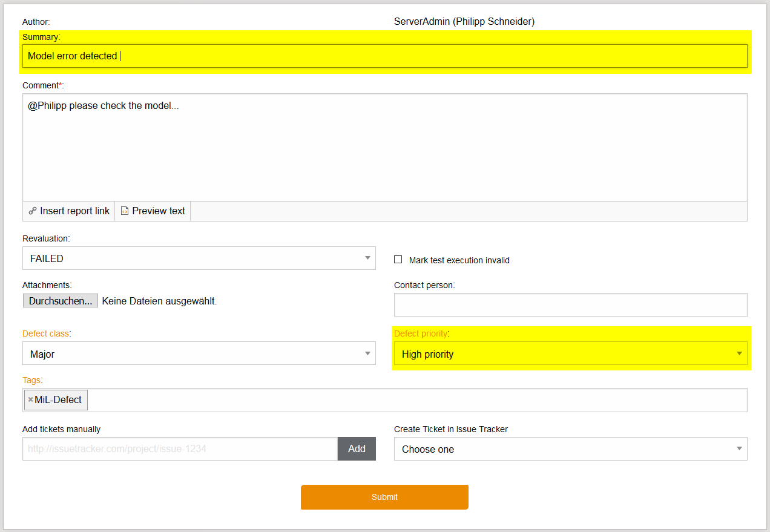Open the Revaluation dropdown showing FAILED
The height and width of the screenshot is (532, 770).
pyautogui.click(x=199, y=258)
